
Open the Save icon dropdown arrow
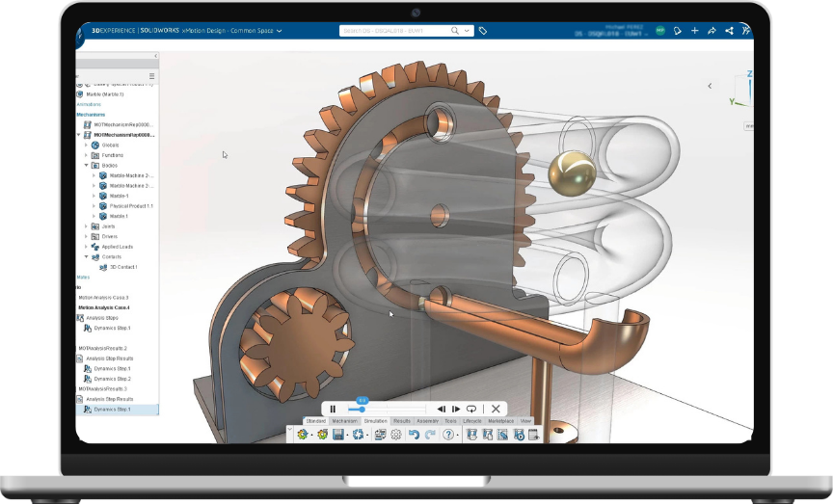347,435
